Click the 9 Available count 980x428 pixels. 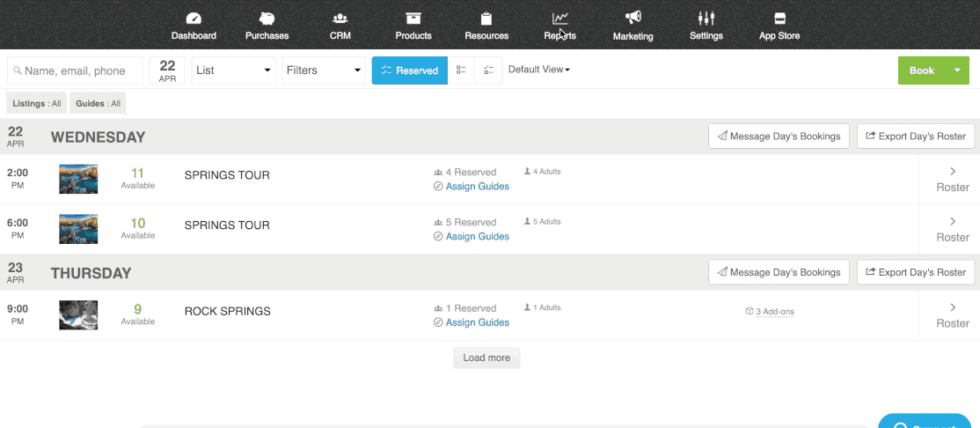pos(137,314)
